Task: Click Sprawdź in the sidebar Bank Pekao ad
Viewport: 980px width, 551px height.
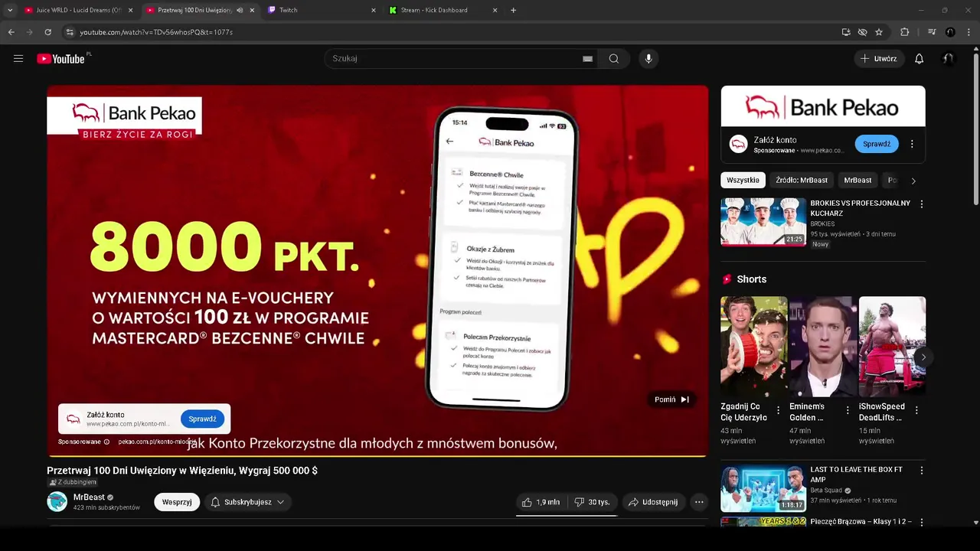Action: [x=877, y=144]
